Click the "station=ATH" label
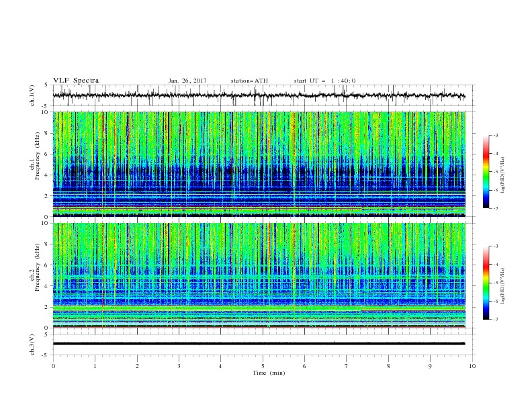Viewport: 532px width, 411px height. click(x=249, y=81)
